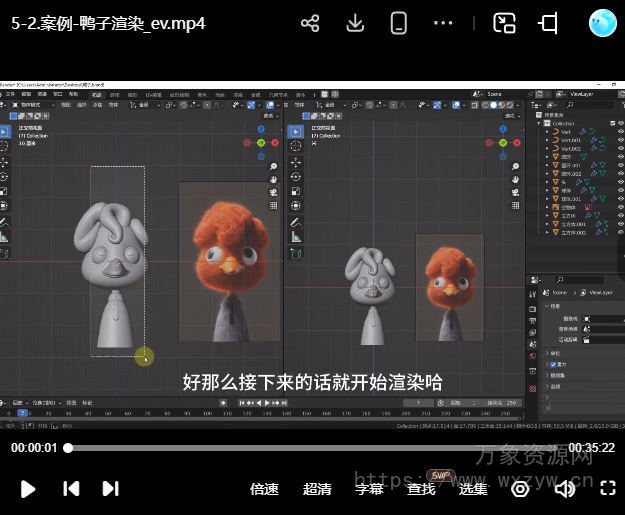
Task: Skip to the next video
Action: (x=111, y=489)
